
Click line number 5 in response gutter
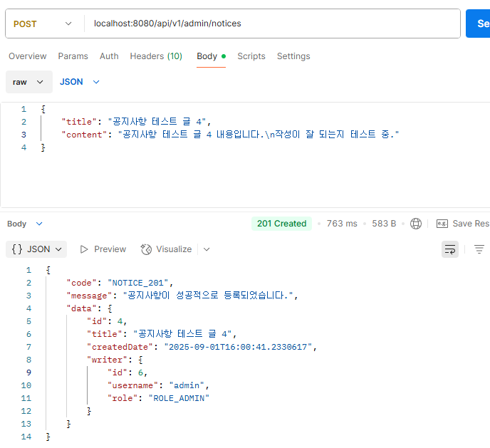28,321
